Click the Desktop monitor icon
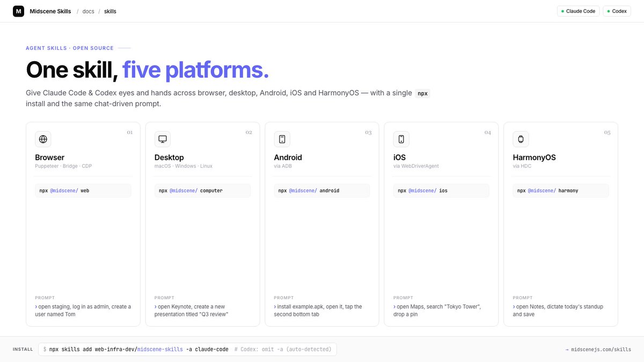 click(x=163, y=139)
